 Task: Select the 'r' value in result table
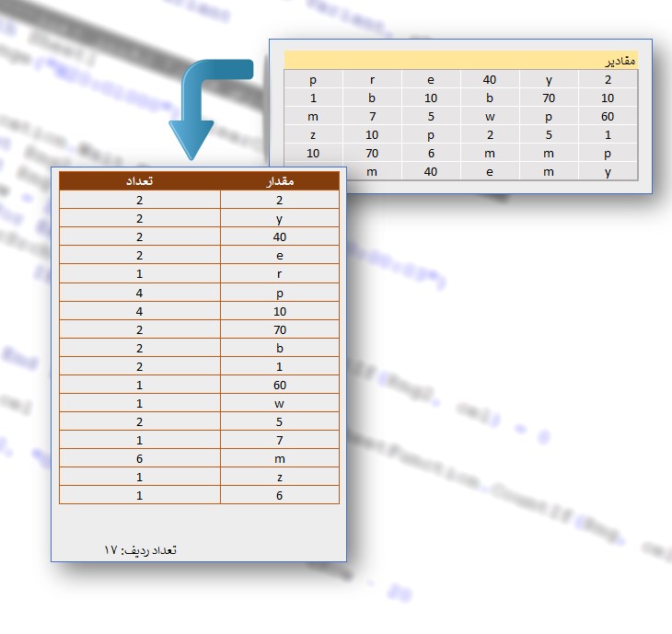coord(280,273)
